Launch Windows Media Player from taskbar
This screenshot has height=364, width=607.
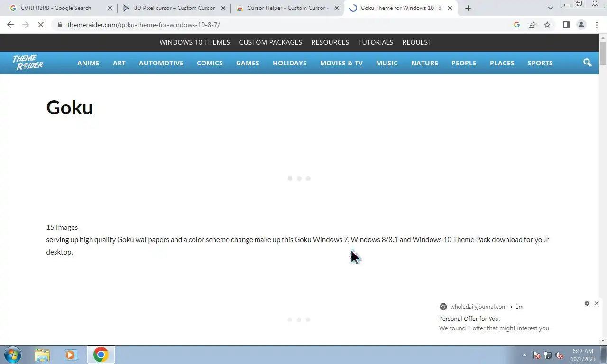(x=71, y=355)
